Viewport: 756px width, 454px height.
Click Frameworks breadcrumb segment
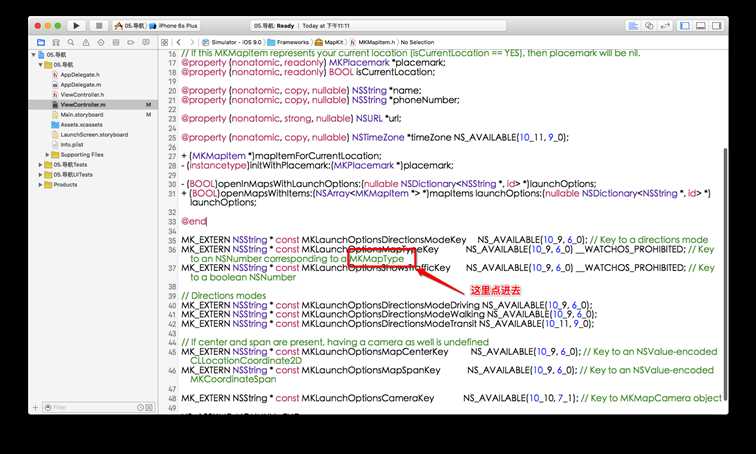tap(288, 42)
